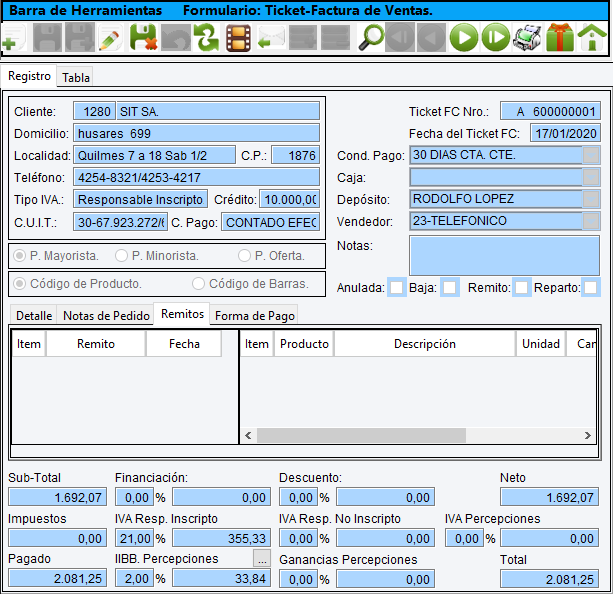The height and width of the screenshot is (594, 613).
Task: Click the green refresh arrows icon
Action: (206, 39)
